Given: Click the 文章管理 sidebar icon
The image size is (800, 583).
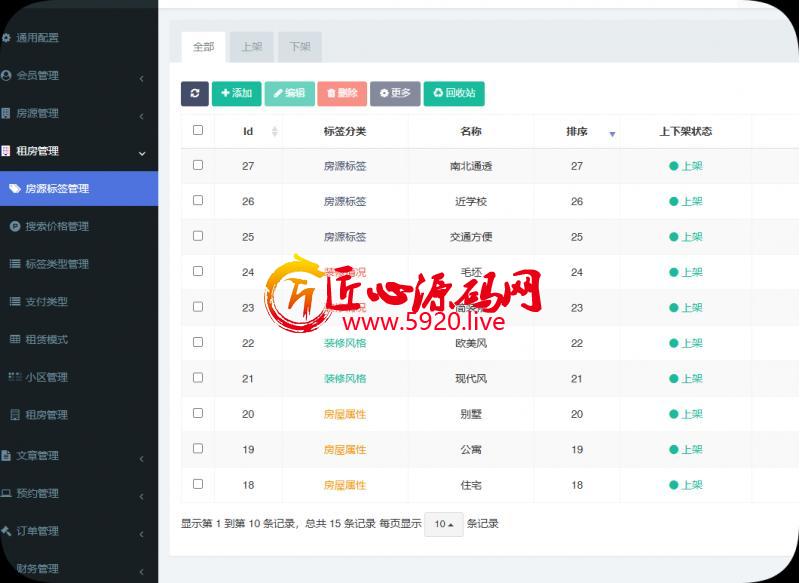Looking at the screenshot, I should pos(7,455).
